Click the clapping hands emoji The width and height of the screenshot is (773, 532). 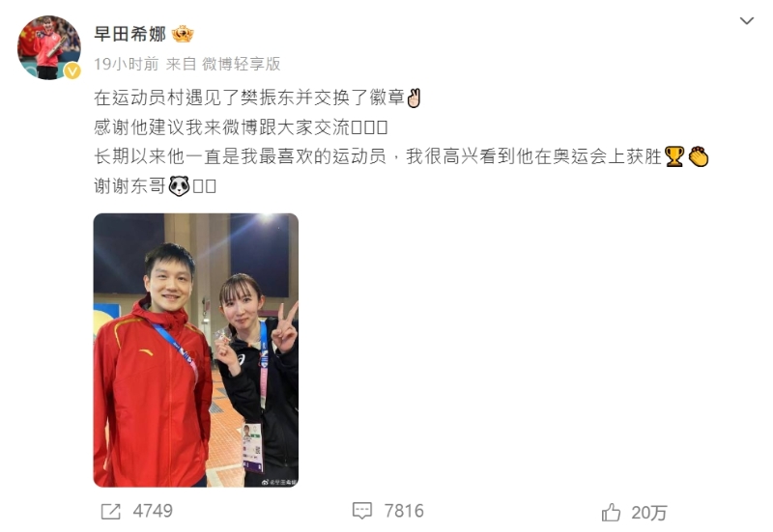pos(699,156)
